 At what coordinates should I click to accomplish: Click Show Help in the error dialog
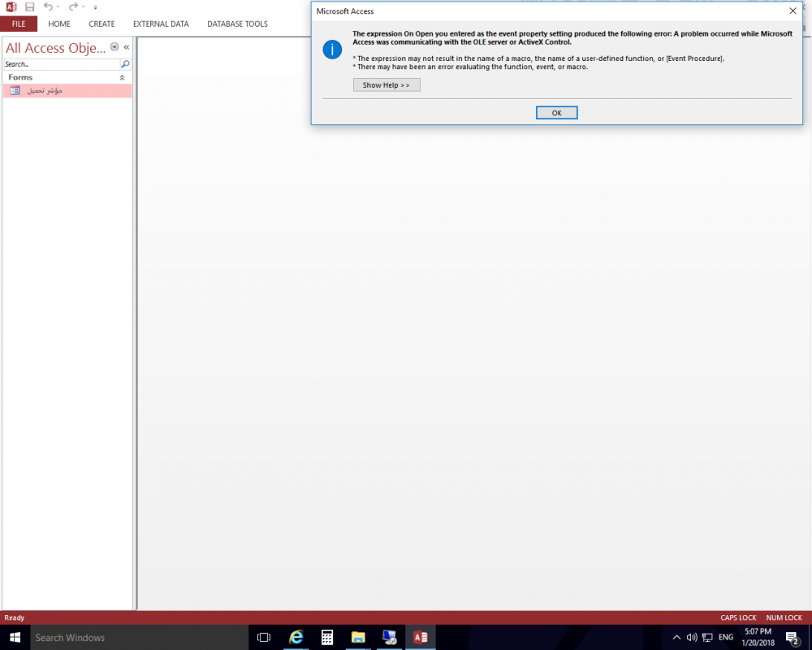[387, 85]
